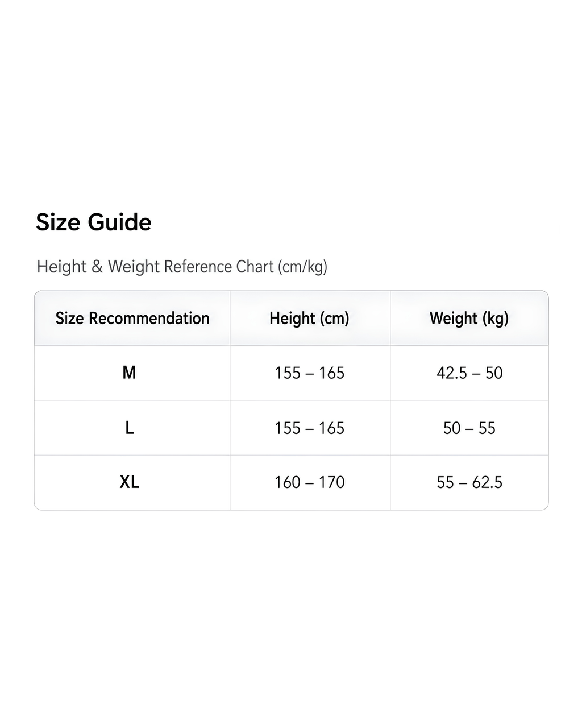Click the word Size in the title

tap(59, 222)
